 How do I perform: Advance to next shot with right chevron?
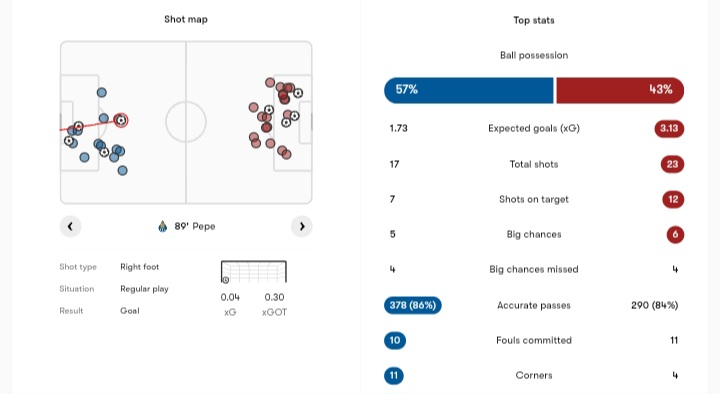coord(302,226)
